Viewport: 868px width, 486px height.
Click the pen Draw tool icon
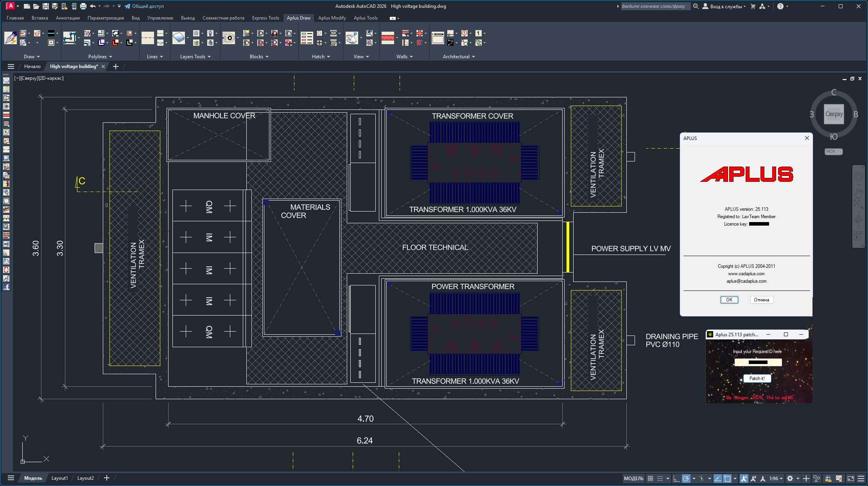11,38
